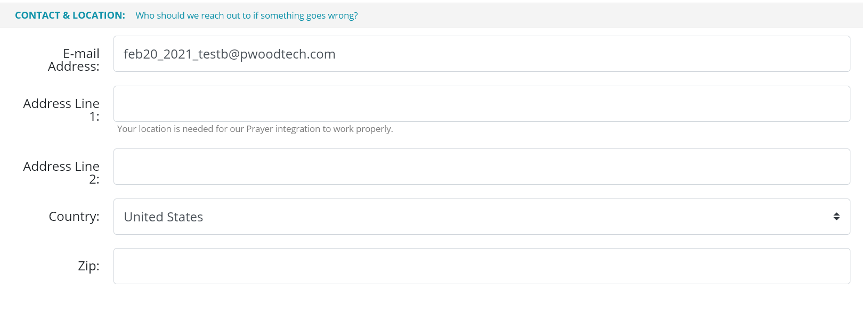Click the "Who should we reach out to" subtitle
Screen dimensions: 868x314
pyautogui.click(x=246, y=15)
